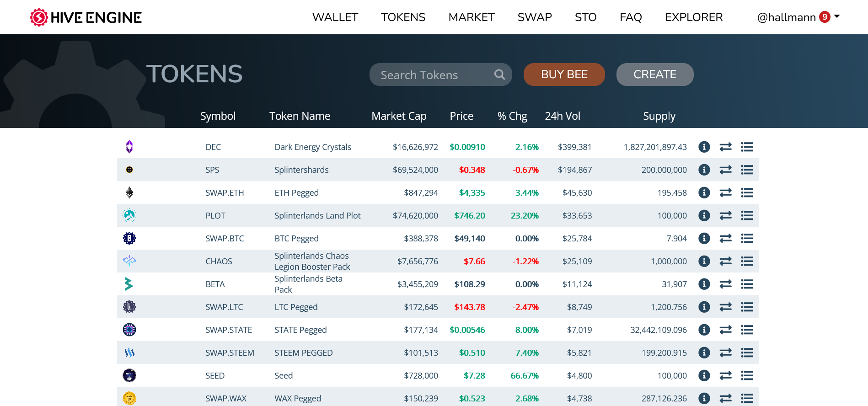Open the WALLET page

tap(335, 17)
